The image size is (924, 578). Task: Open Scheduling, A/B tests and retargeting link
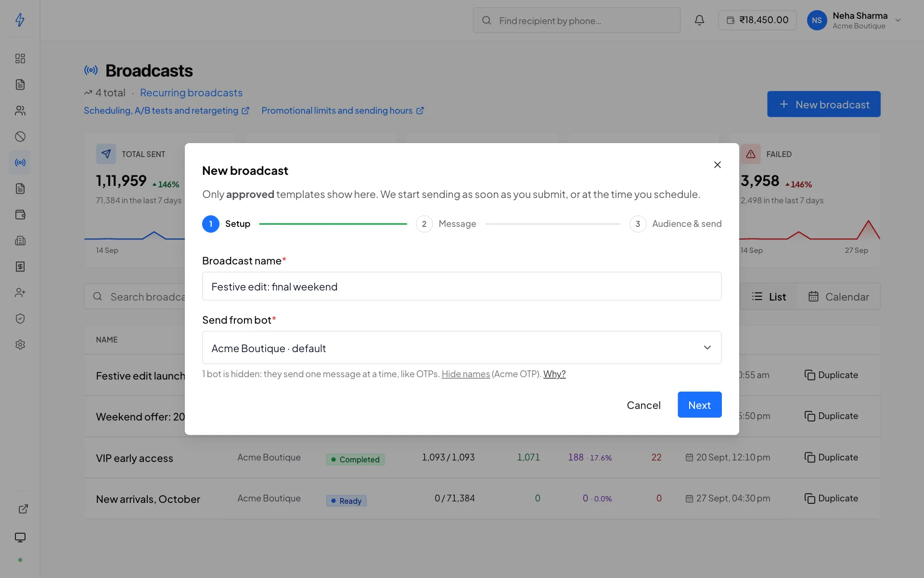(x=166, y=110)
